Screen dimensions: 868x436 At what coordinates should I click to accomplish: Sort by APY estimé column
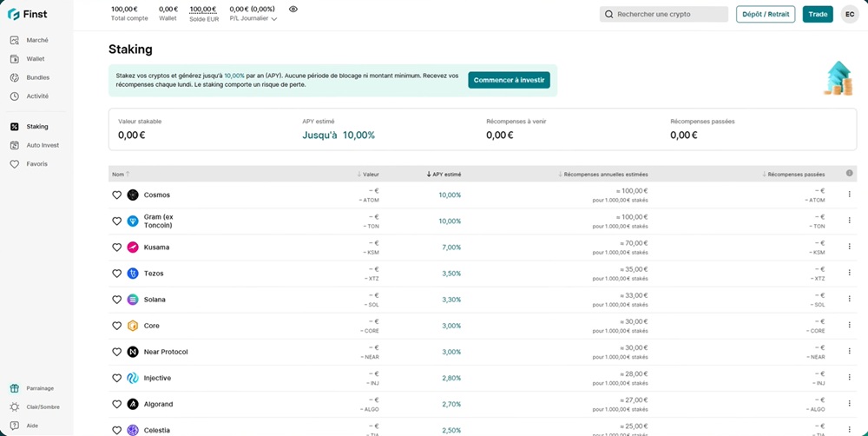click(x=444, y=174)
